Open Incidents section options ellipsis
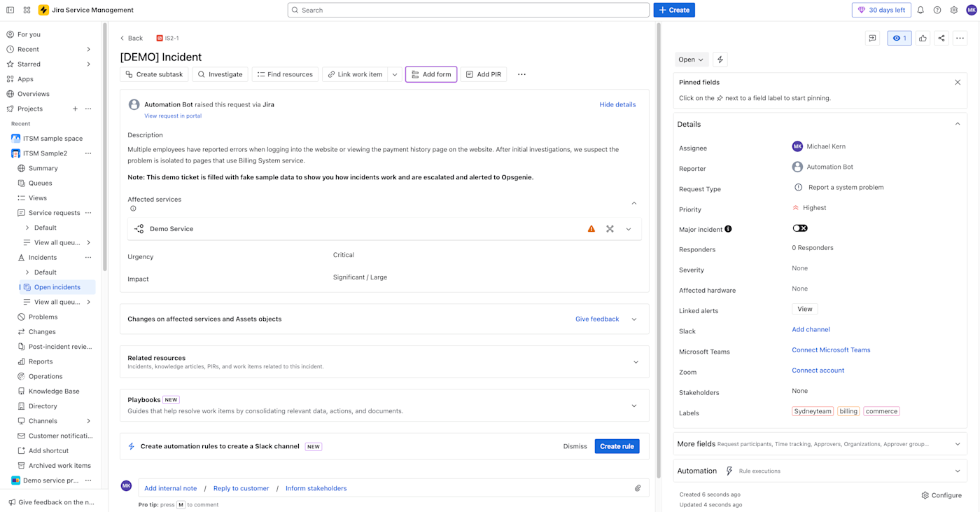980x512 pixels. click(x=88, y=258)
